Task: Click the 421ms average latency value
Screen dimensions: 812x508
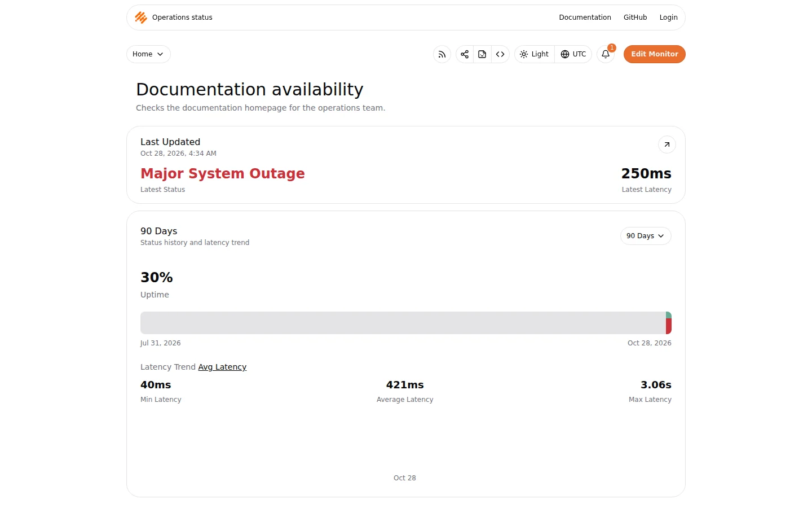Action: coord(405,385)
